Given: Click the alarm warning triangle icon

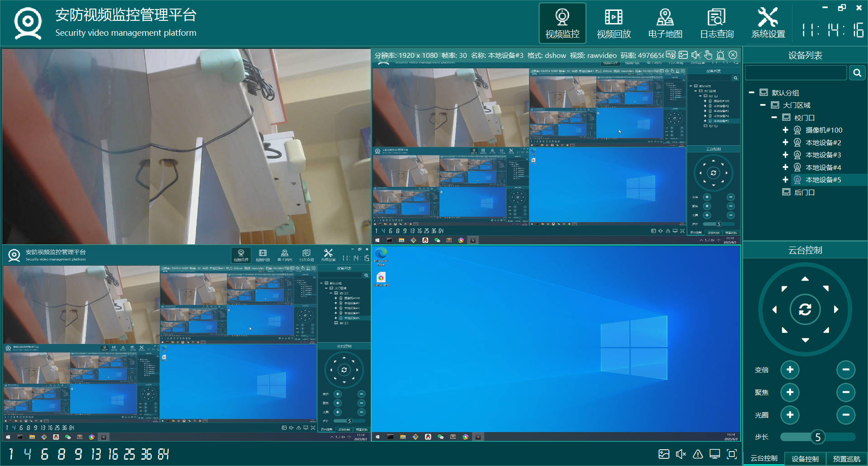Looking at the screenshot, I should 698,454.
